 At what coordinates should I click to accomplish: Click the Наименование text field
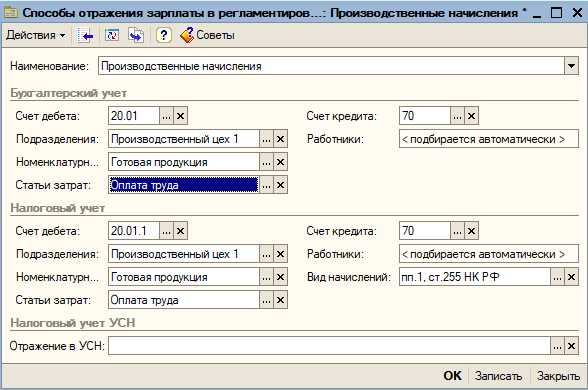click(x=331, y=66)
